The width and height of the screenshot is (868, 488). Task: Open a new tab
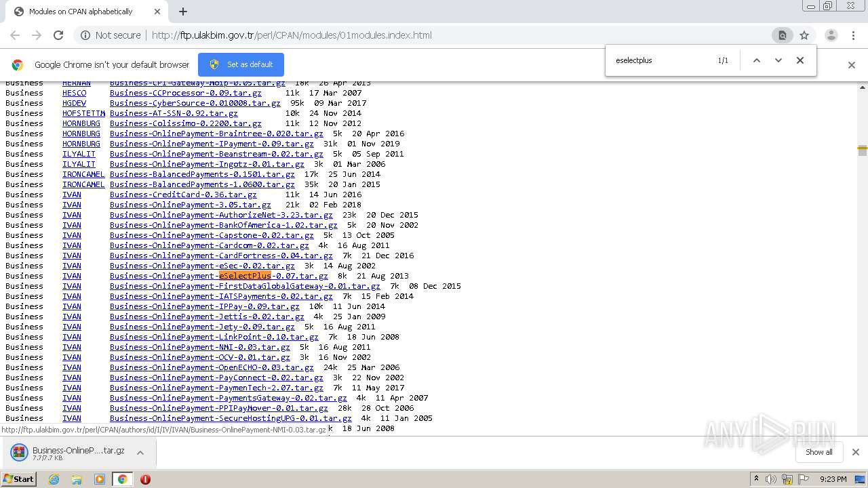tap(182, 12)
